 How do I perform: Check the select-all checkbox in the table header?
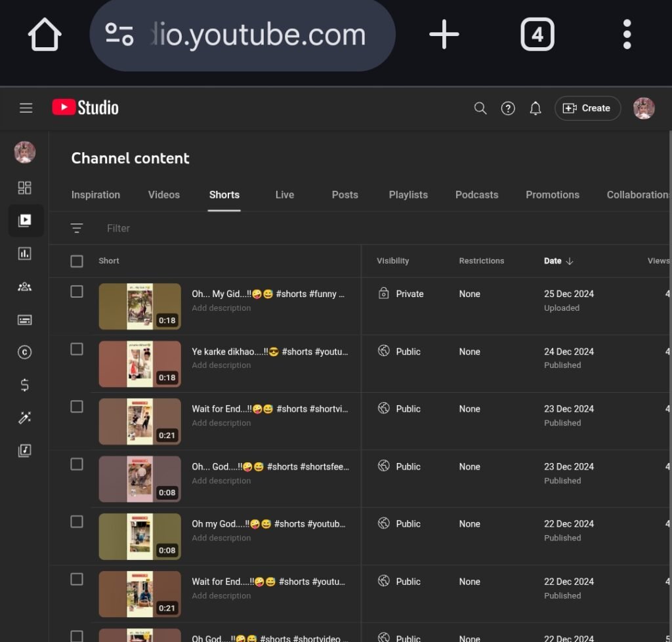tap(76, 260)
